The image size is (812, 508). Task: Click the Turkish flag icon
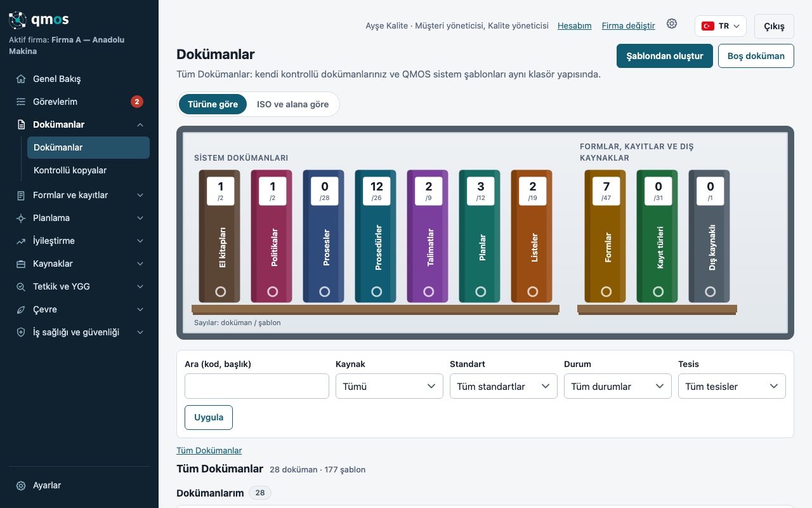pos(708,26)
